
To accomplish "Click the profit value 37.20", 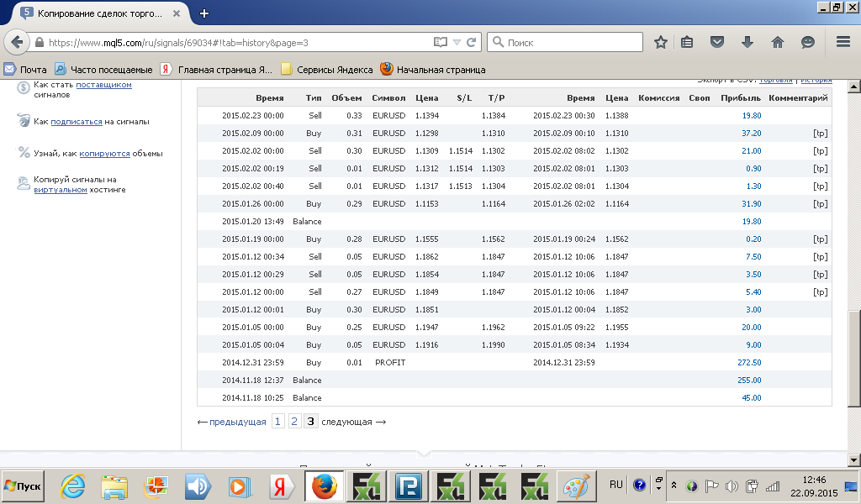I will 751,134.
